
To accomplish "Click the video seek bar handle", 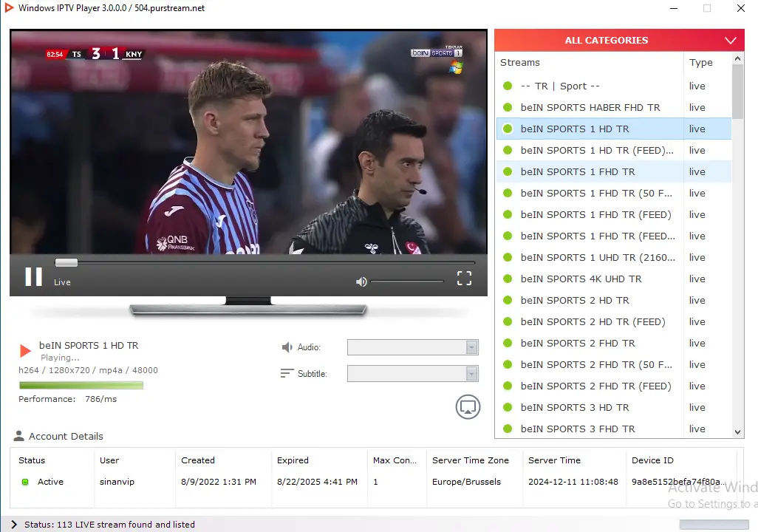I will 66,262.
